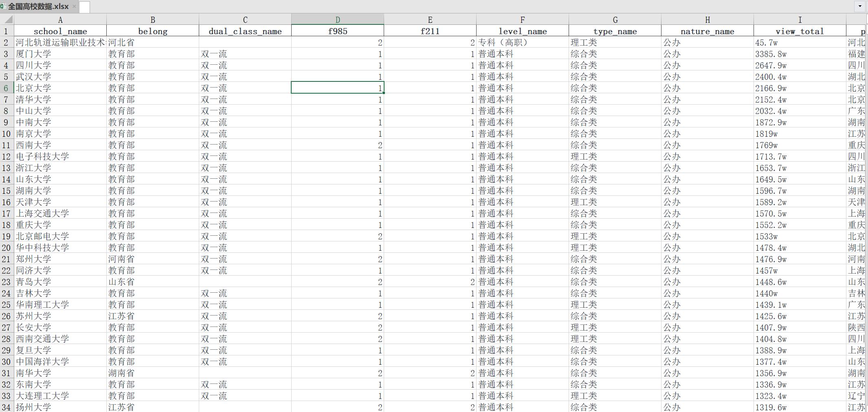Click the type_name header cell

[x=615, y=31]
